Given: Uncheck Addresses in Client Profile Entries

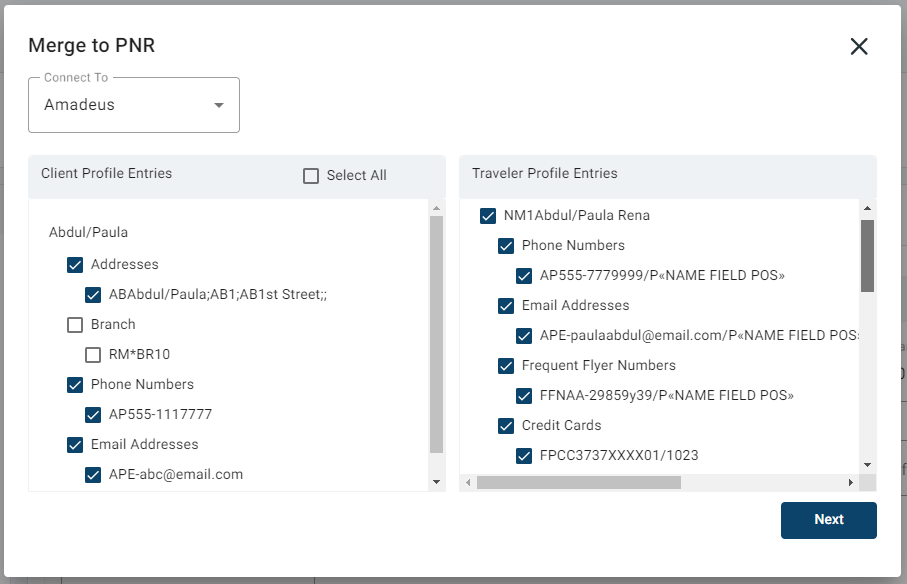Looking at the screenshot, I should [75, 264].
